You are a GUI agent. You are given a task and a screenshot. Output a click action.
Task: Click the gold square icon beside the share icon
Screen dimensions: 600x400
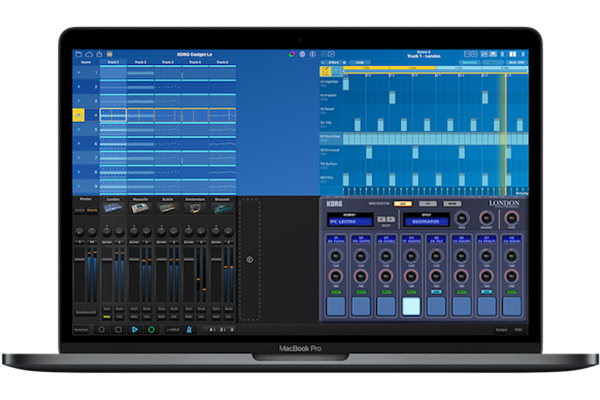pos(109,54)
